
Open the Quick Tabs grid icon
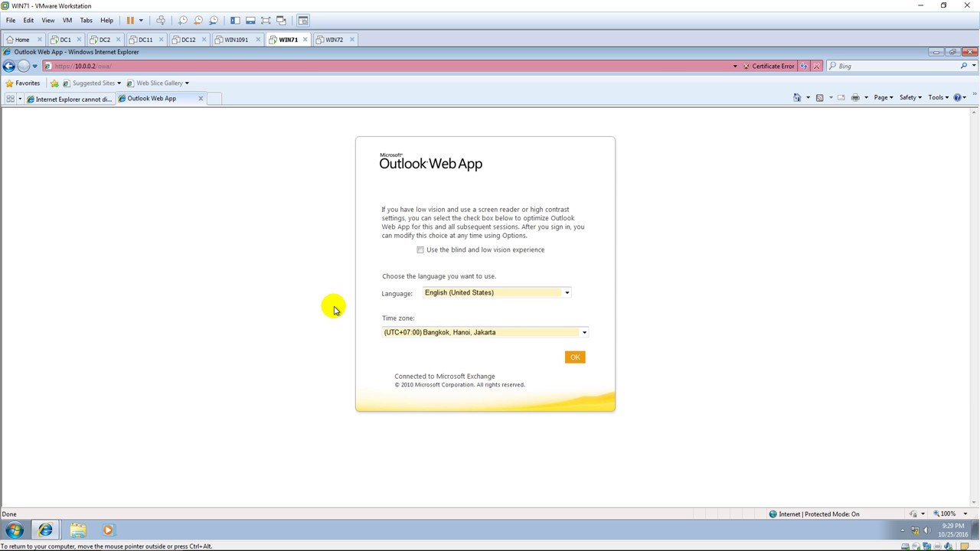click(x=10, y=99)
